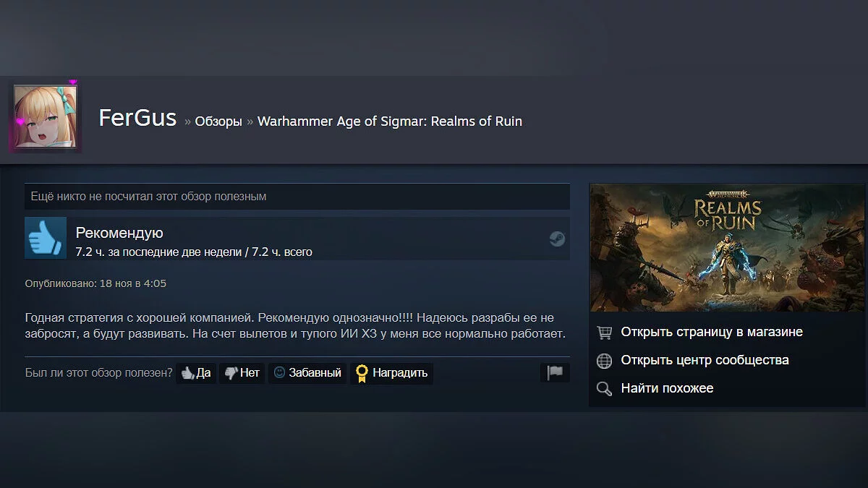Rate the review helpful with Да button
868x488 pixels.
point(196,373)
